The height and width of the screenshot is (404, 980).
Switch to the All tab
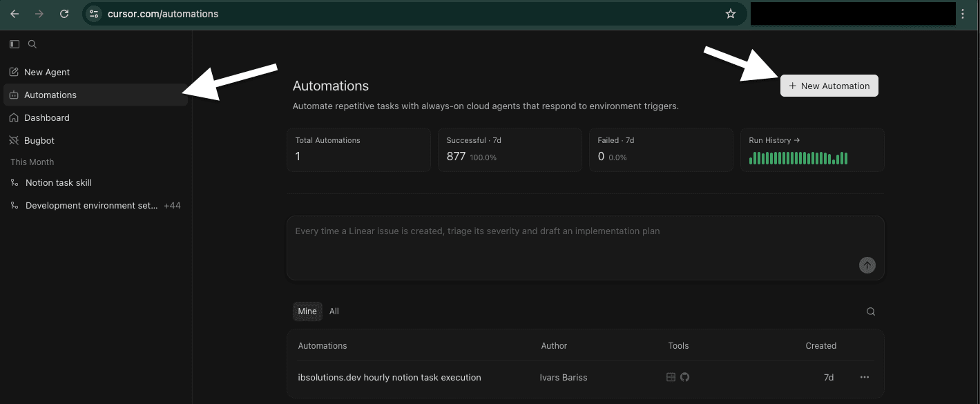tap(334, 311)
